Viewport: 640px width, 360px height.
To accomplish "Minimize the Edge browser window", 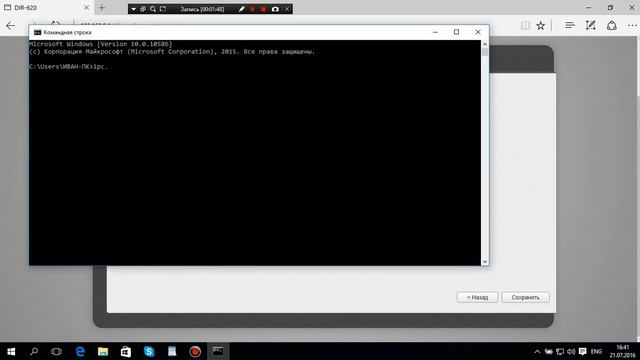I will tap(589, 7).
